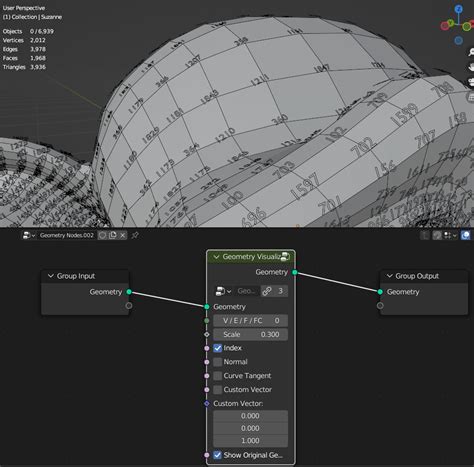
Task: Click empty socket on Group Output node
Action: [380, 306]
